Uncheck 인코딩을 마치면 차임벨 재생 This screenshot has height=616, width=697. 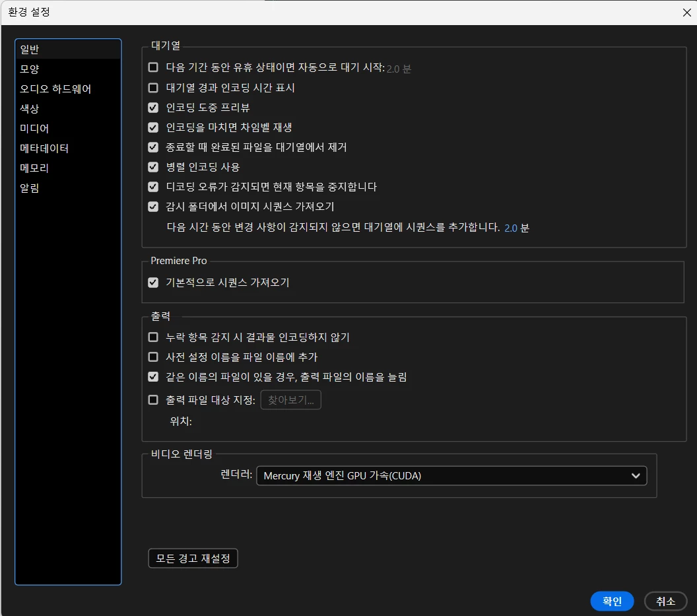153,127
